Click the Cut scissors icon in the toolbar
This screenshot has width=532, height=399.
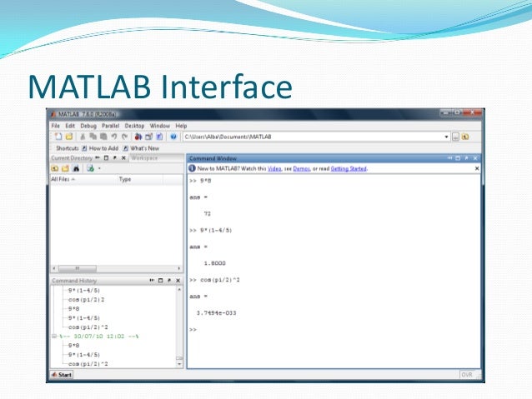pos(83,137)
